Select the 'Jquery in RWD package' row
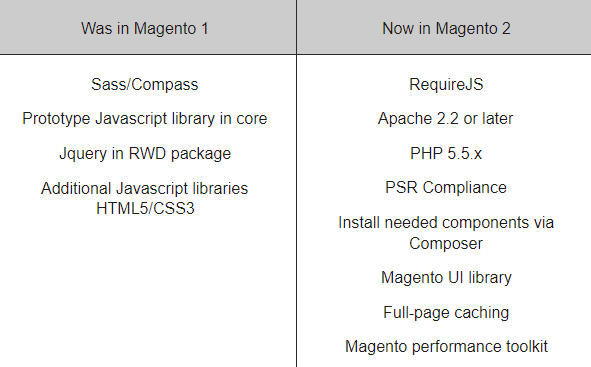 click(145, 154)
